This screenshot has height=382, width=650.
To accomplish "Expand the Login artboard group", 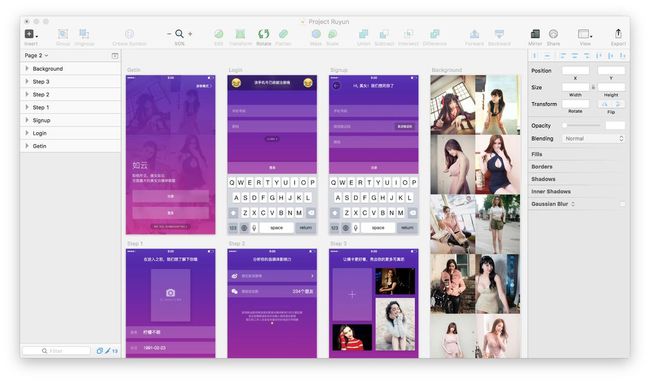I will coord(27,133).
